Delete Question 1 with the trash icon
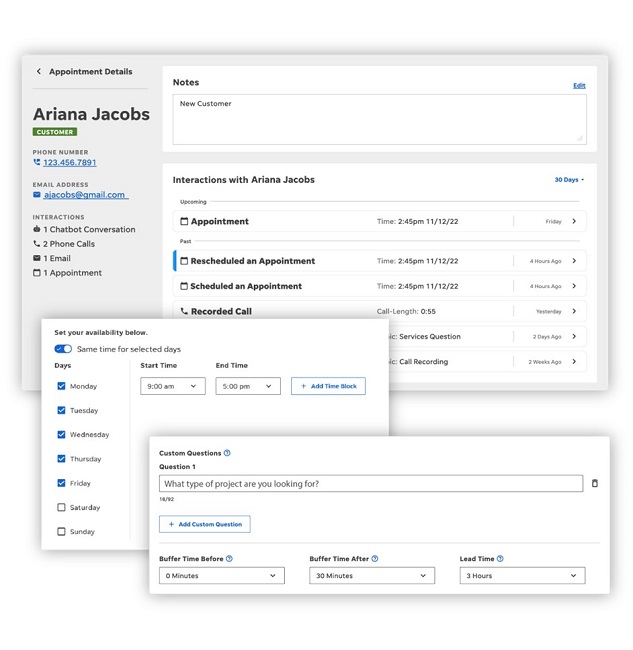The width and height of the screenshot is (633, 650). coord(595,483)
